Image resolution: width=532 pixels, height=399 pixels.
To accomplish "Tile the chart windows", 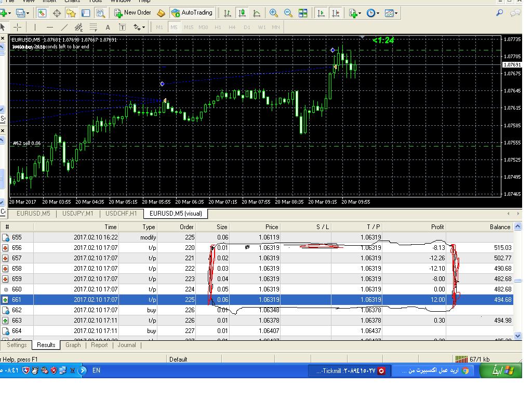I will point(303,13).
